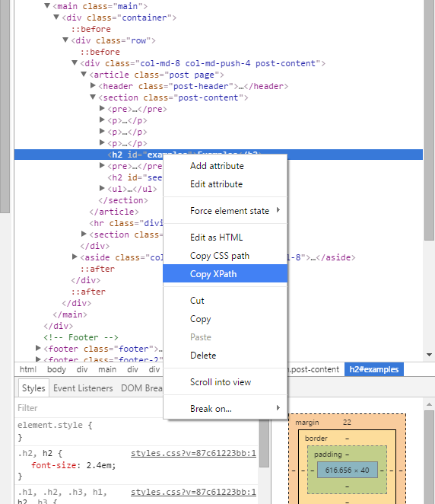The image size is (435, 504).
Task: Select Copy in context menu
Action: pos(225,319)
